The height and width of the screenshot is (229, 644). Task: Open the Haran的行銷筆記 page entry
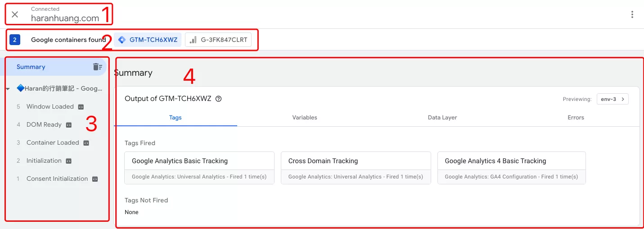click(x=59, y=88)
